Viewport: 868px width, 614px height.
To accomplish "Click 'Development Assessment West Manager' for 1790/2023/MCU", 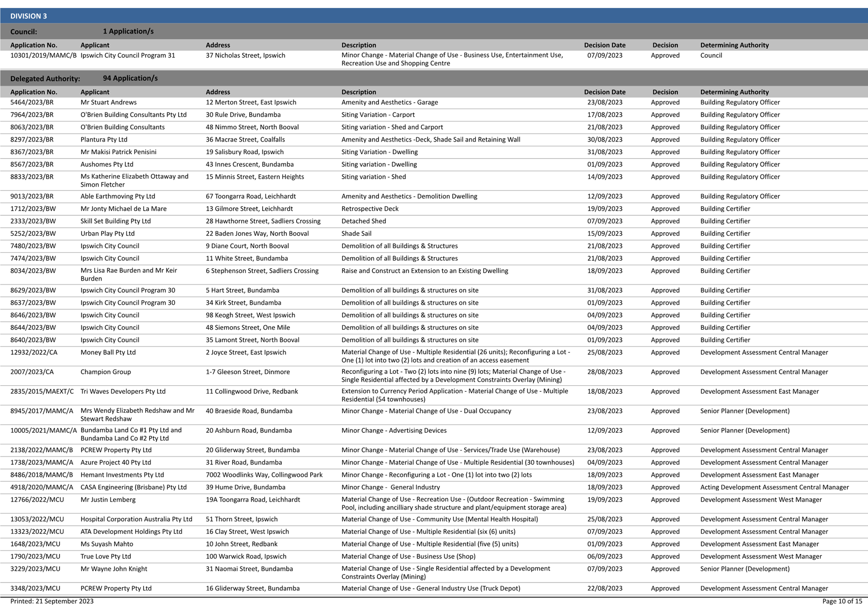I will (761, 557).
